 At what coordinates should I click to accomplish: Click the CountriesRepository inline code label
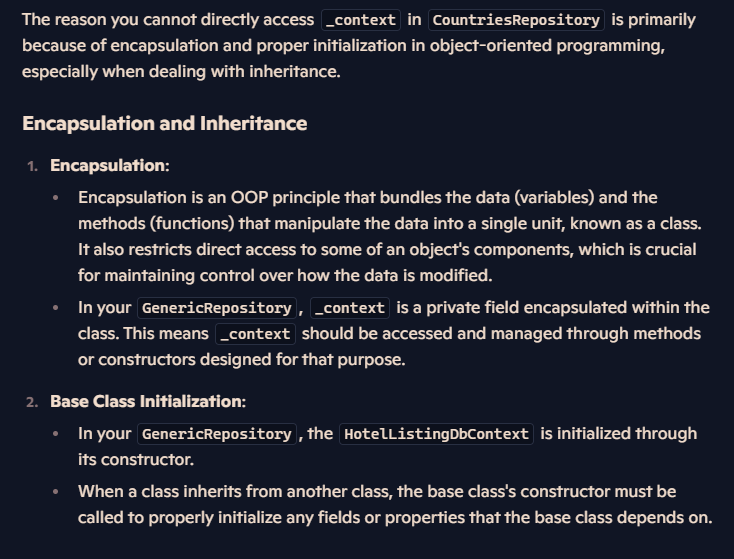point(516,20)
